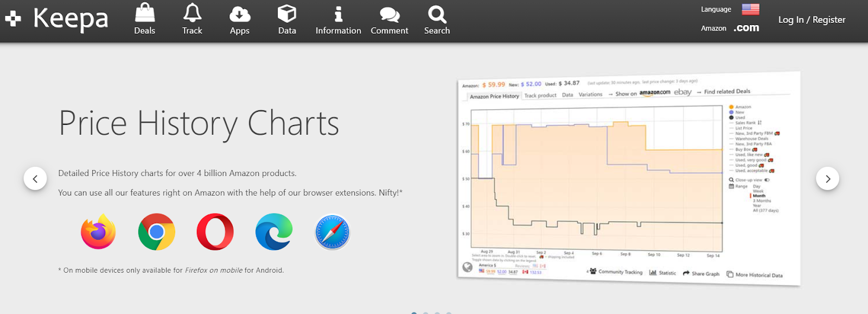Open the Information menu item
Image resolution: width=868 pixels, height=314 pixels.
tap(338, 20)
